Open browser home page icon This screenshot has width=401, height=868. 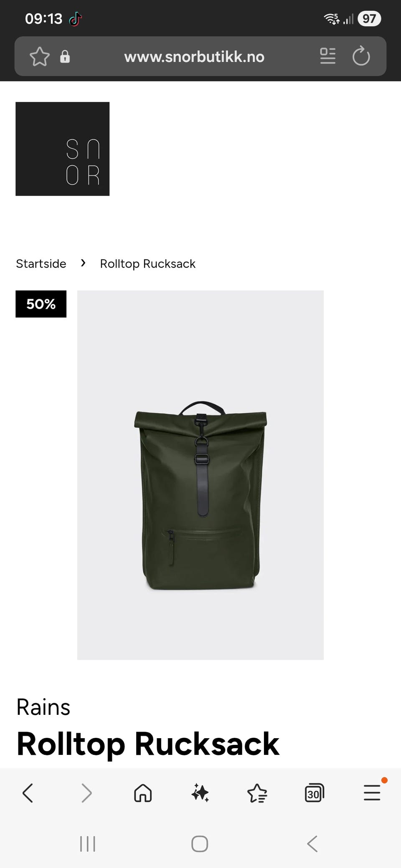pyautogui.click(x=143, y=793)
